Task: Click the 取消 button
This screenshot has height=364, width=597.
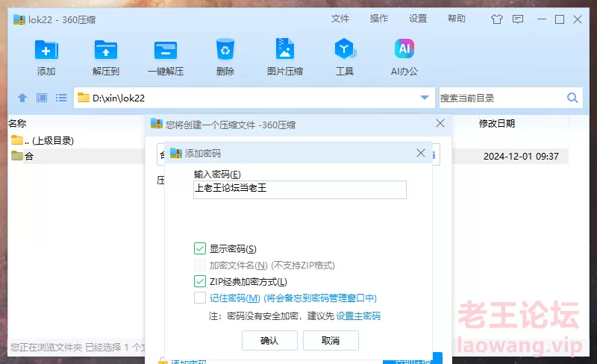Action: pyautogui.click(x=331, y=340)
